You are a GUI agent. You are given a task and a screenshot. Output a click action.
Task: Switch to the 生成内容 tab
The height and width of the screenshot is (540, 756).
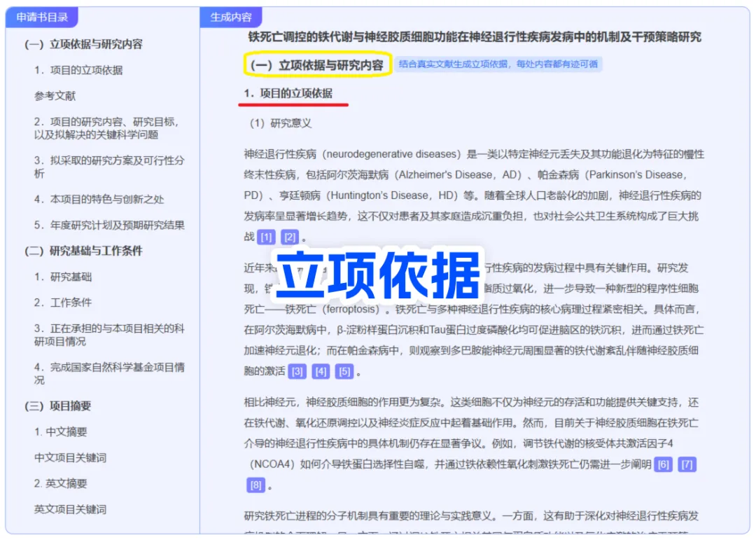pos(231,18)
